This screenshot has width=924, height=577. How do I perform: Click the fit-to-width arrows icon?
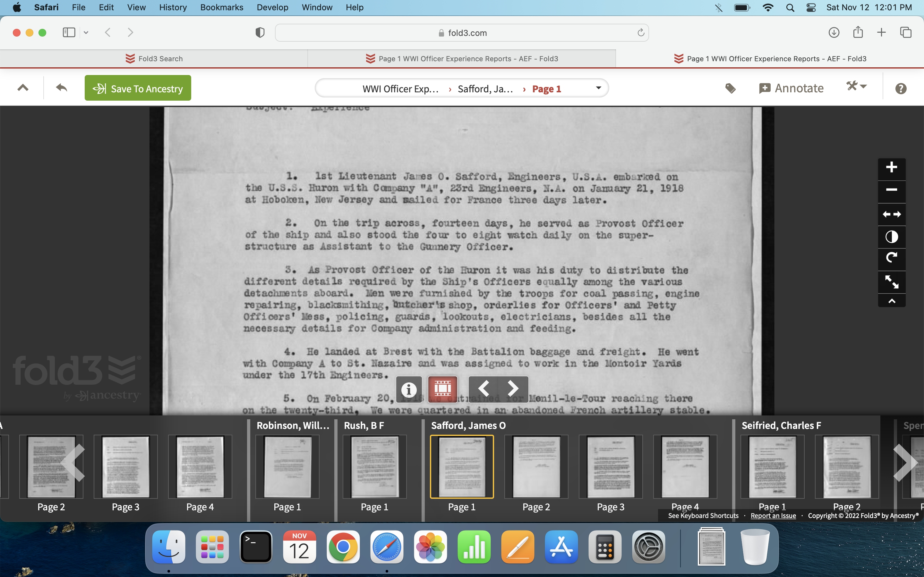point(891,214)
